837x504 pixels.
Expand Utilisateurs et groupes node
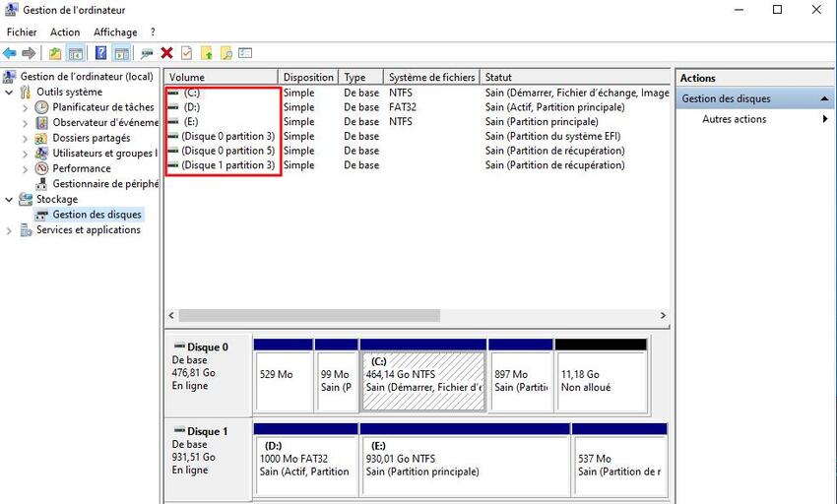[x=25, y=155]
